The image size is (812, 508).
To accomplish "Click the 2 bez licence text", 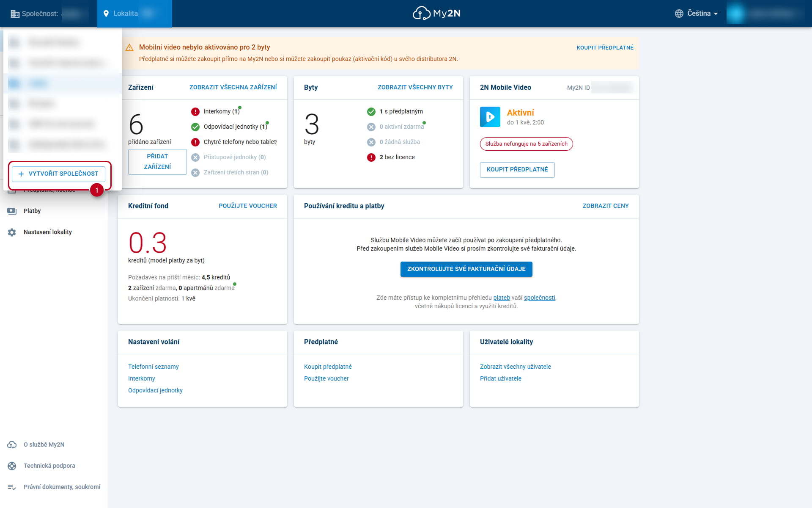I will [397, 157].
